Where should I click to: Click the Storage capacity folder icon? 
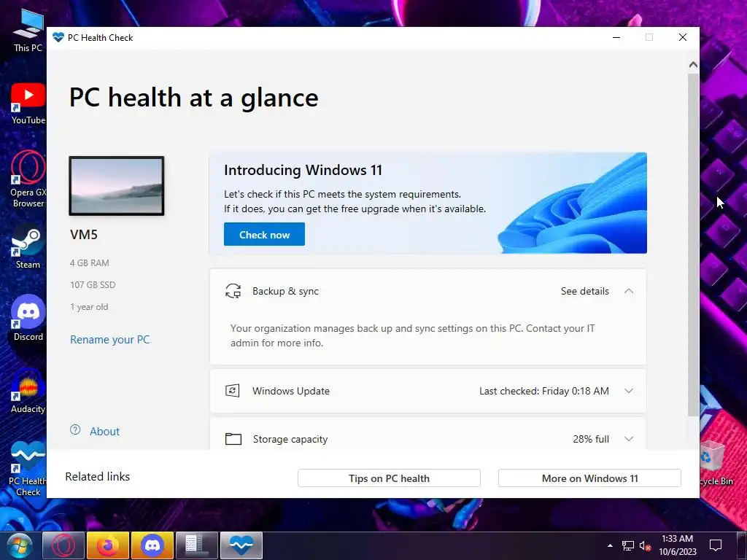tap(233, 438)
